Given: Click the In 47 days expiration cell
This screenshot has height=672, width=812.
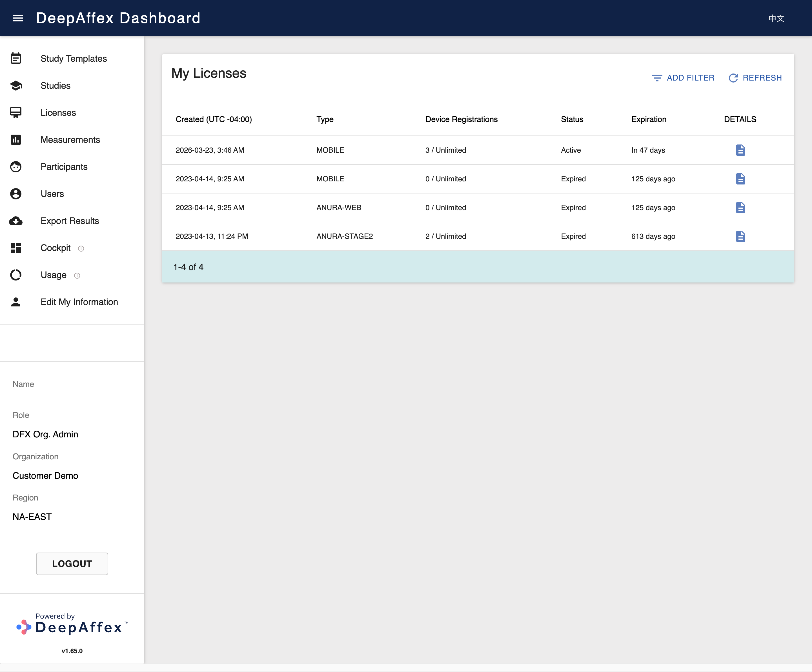Looking at the screenshot, I should point(648,150).
